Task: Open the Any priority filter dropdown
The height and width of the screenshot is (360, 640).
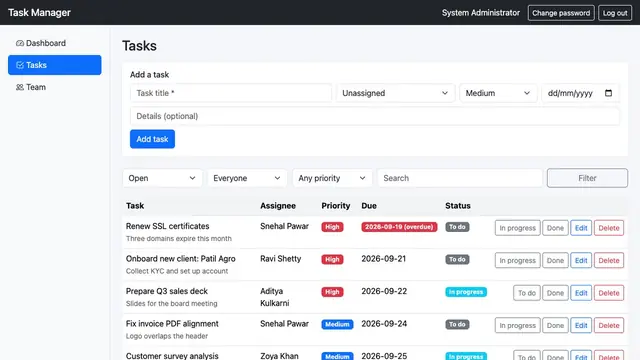Action: [332, 178]
